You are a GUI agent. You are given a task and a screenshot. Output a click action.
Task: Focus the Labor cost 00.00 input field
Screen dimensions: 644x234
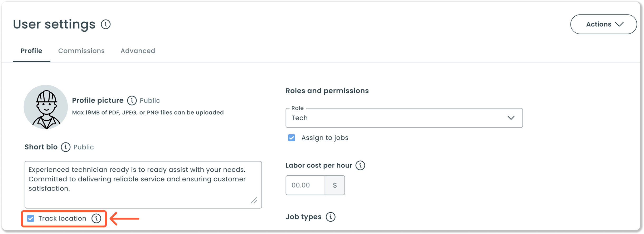point(305,185)
